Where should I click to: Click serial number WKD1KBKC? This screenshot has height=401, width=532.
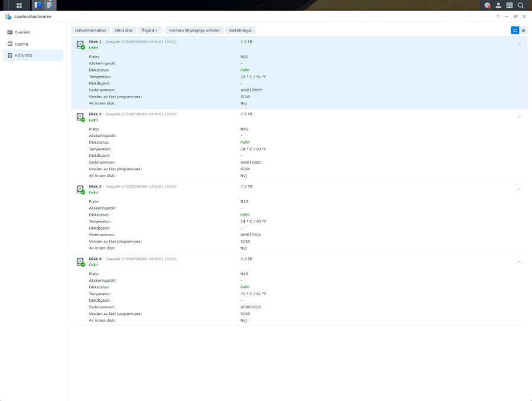pyautogui.click(x=251, y=162)
